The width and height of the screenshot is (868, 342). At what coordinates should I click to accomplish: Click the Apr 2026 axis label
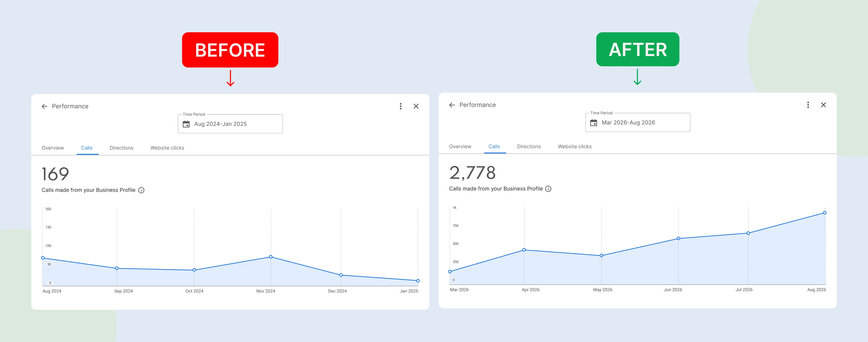click(x=531, y=290)
